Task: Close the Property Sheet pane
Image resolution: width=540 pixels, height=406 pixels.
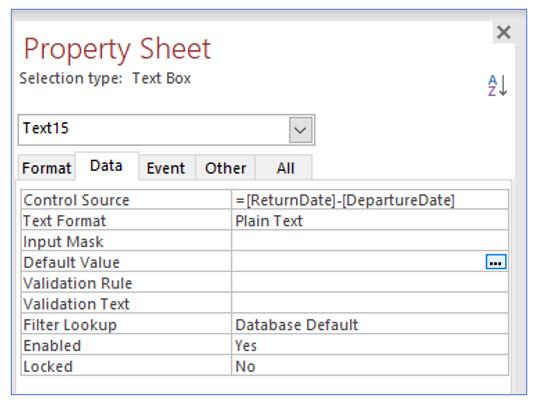Action: 503,32
